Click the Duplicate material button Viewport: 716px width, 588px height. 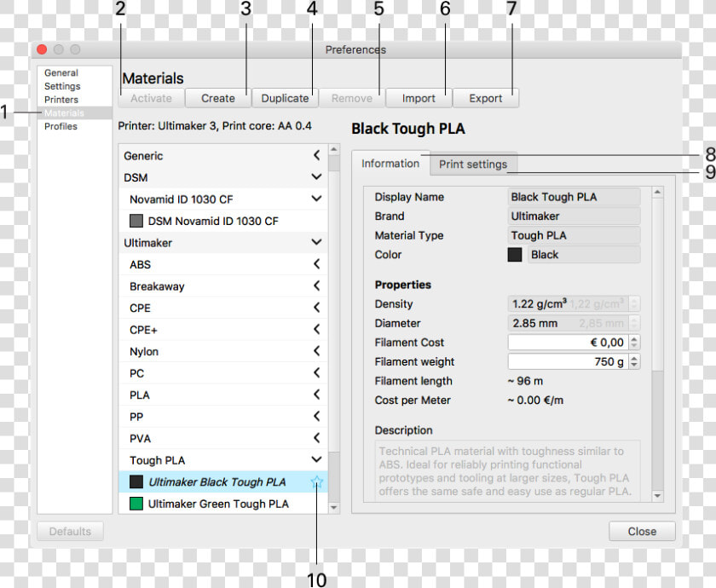tap(285, 98)
